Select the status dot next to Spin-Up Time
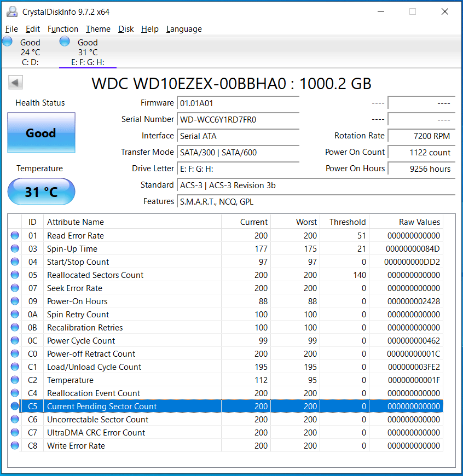 pyautogui.click(x=15, y=248)
